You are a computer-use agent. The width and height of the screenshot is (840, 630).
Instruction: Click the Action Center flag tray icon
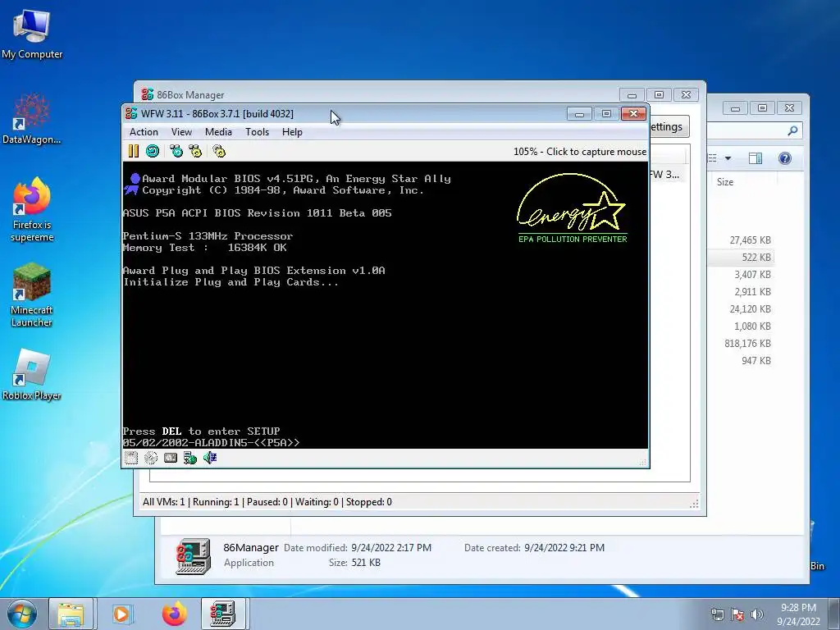(x=737, y=614)
